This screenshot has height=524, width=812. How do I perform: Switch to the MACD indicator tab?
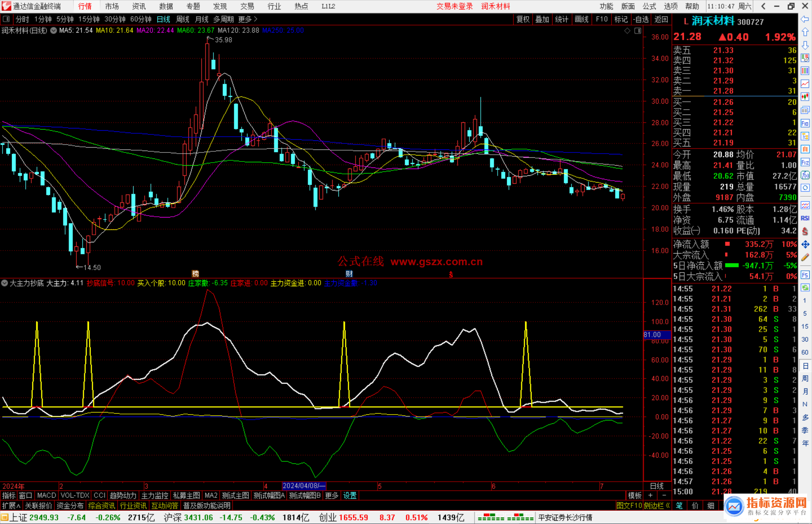pyautogui.click(x=47, y=495)
